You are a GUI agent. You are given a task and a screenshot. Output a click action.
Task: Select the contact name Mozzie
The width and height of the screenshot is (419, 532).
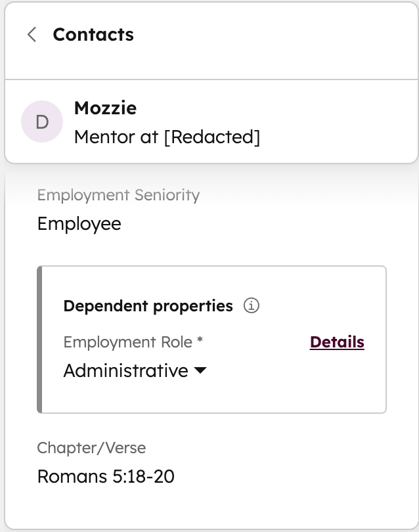[105, 108]
